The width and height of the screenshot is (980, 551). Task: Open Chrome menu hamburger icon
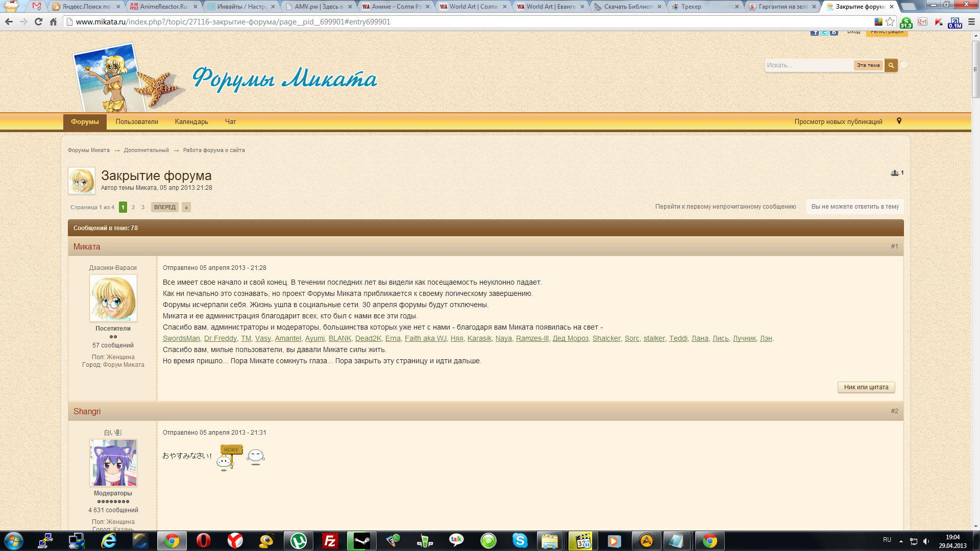coord(971,22)
